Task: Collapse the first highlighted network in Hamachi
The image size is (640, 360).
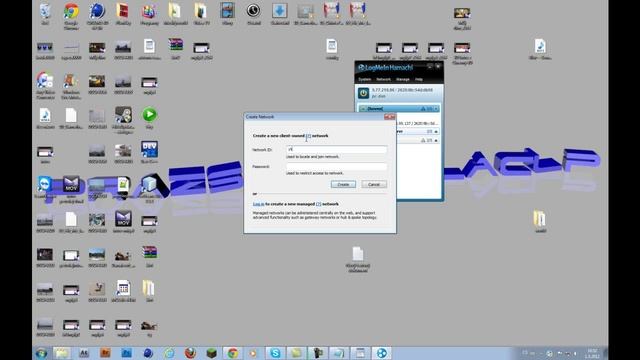Action: coord(363,109)
